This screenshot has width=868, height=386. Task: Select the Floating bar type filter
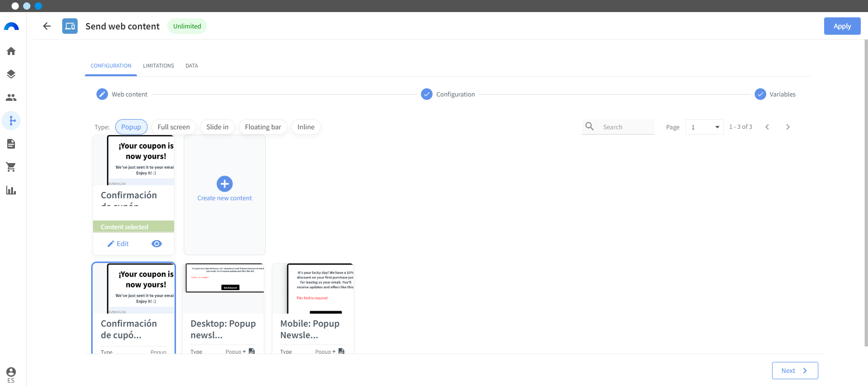(x=263, y=127)
